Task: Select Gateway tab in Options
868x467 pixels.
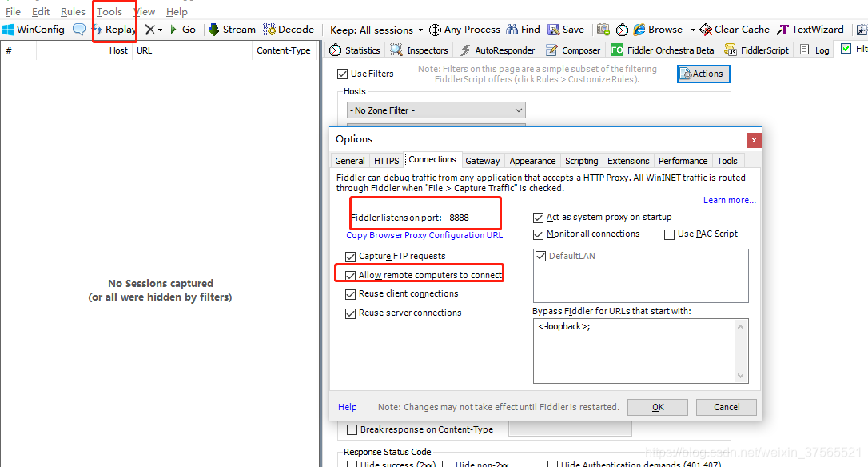Action: [482, 161]
